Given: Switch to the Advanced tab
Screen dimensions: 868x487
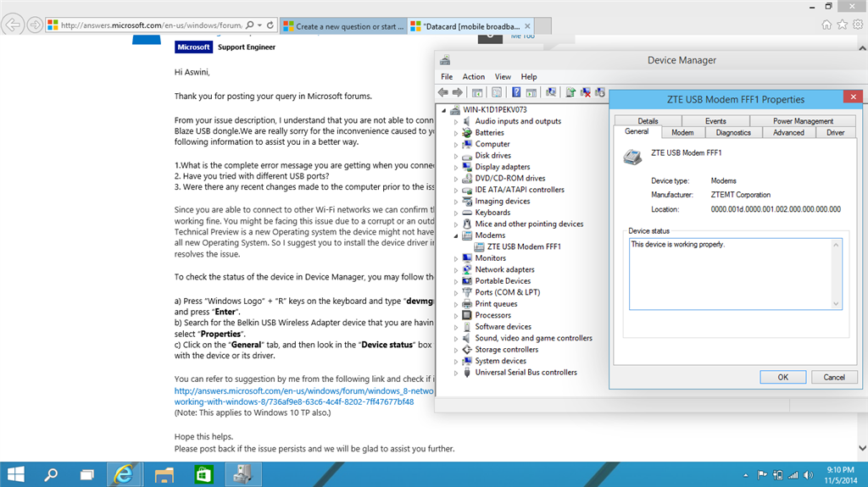Looking at the screenshot, I should click(x=788, y=133).
